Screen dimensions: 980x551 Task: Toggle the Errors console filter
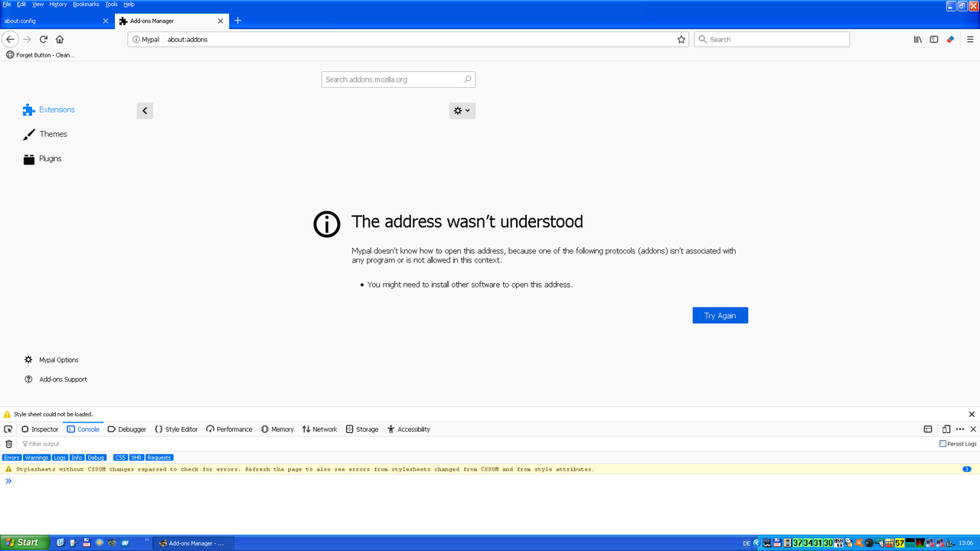[x=11, y=458]
